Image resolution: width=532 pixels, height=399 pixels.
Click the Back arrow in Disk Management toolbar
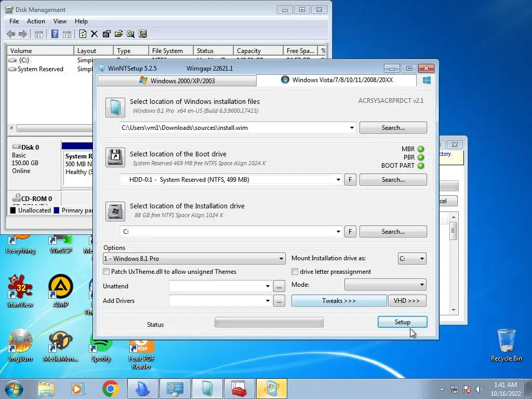pos(11,34)
